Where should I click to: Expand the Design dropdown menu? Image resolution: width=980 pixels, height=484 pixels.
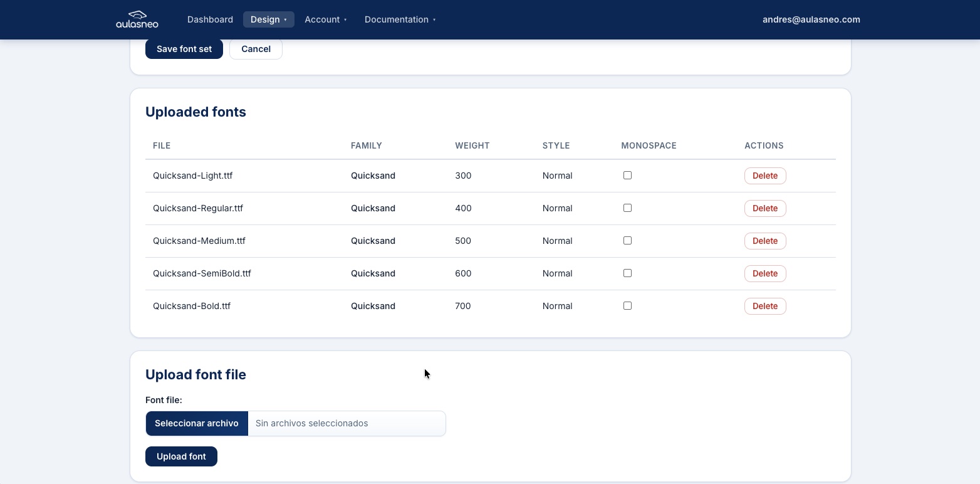tap(268, 19)
